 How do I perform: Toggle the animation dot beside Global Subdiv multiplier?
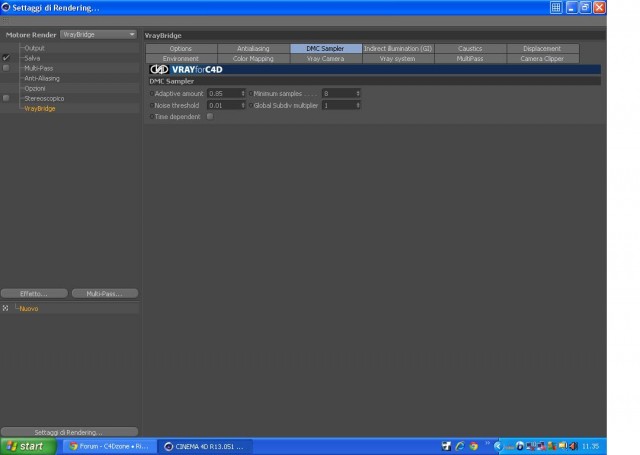[x=251, y=105]
